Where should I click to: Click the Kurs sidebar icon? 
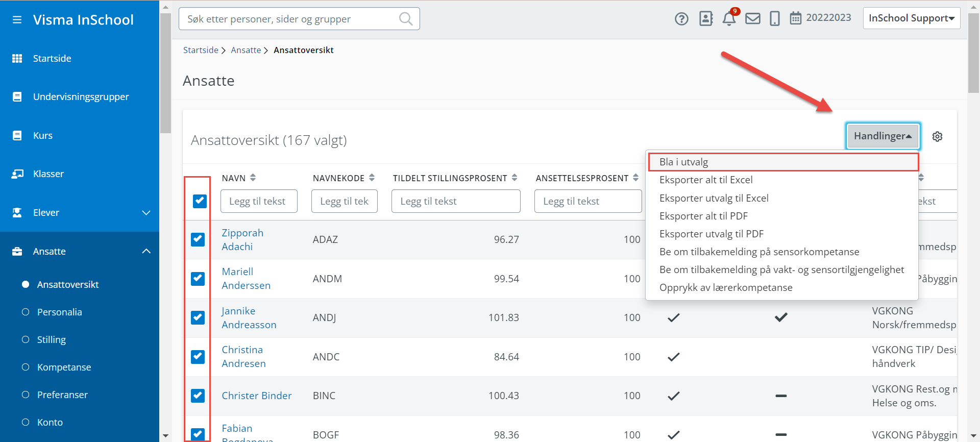(x=17, y=135)
